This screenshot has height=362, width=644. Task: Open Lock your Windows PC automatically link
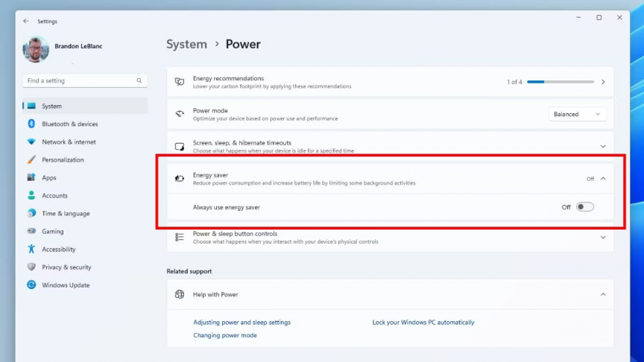coord(423,323)
